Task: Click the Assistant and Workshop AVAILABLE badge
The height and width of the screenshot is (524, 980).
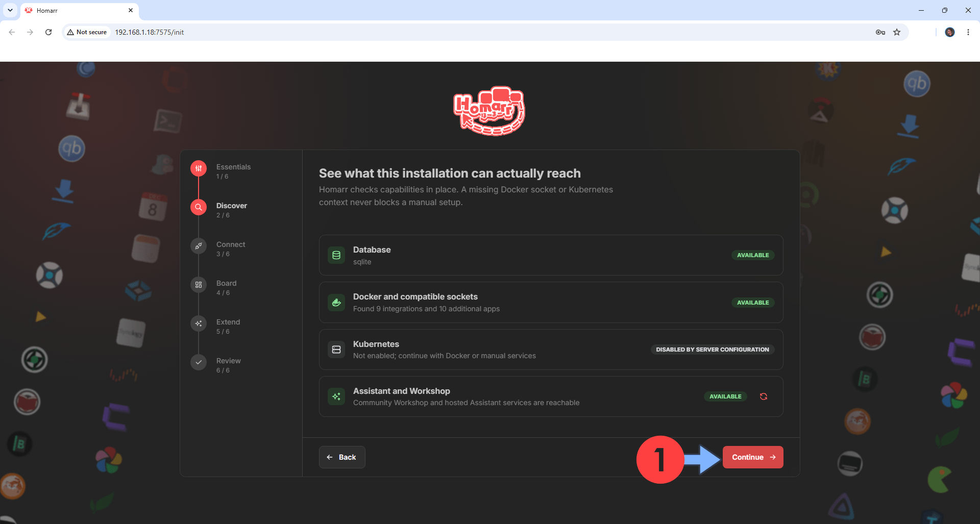Action: 725,396
